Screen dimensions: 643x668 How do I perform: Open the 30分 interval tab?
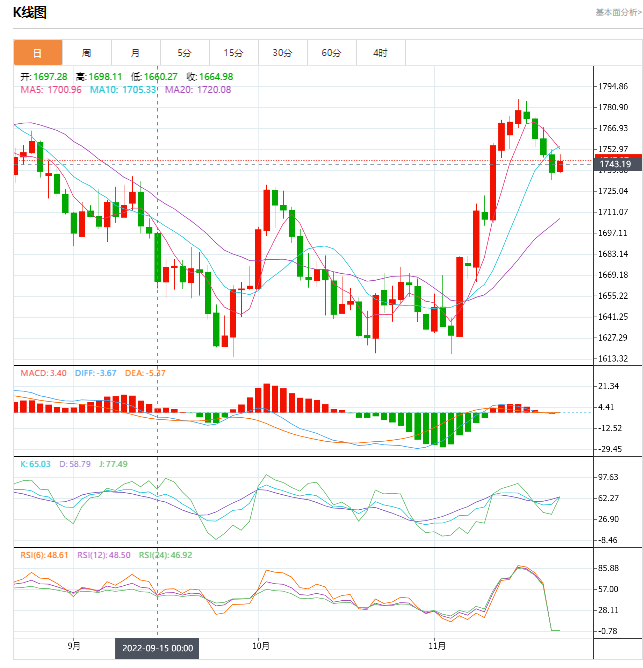[283, 53]
